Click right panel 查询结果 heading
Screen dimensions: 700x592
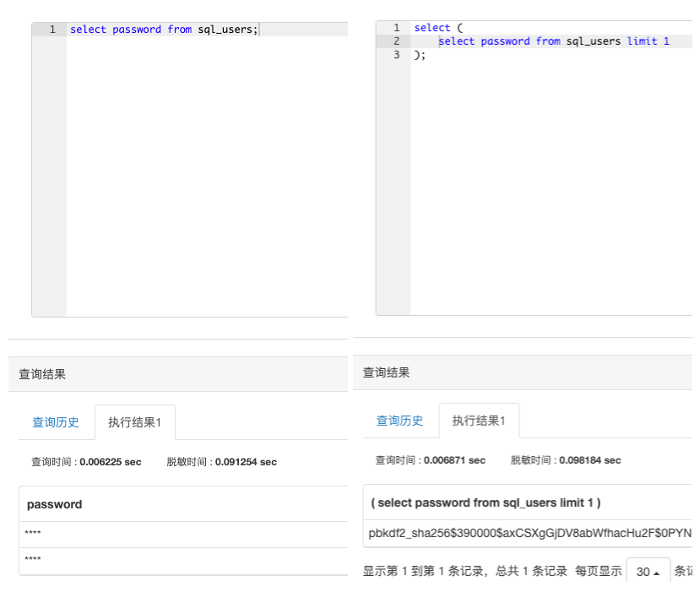386,372
